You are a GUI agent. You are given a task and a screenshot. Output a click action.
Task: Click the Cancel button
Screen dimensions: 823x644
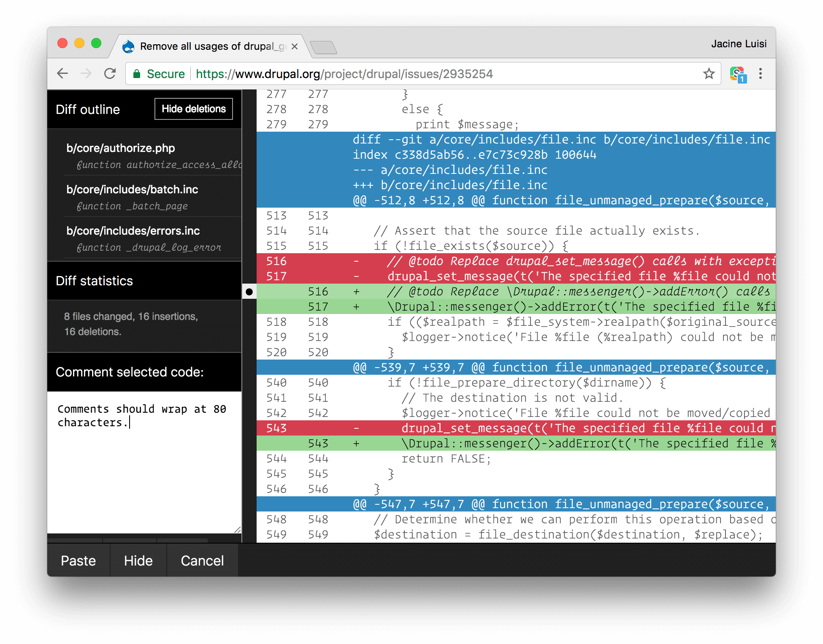(x=202, y=560)
